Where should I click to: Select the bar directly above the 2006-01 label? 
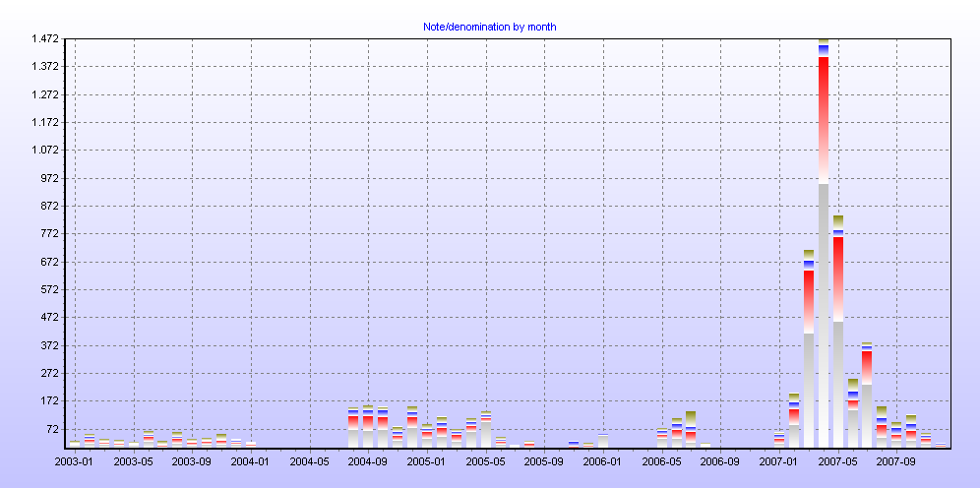click(x=603, y=441)
